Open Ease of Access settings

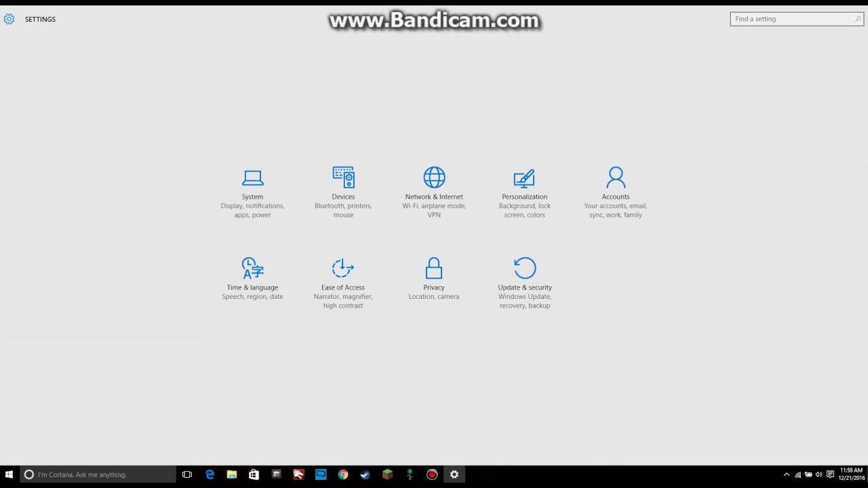[343, 278]
